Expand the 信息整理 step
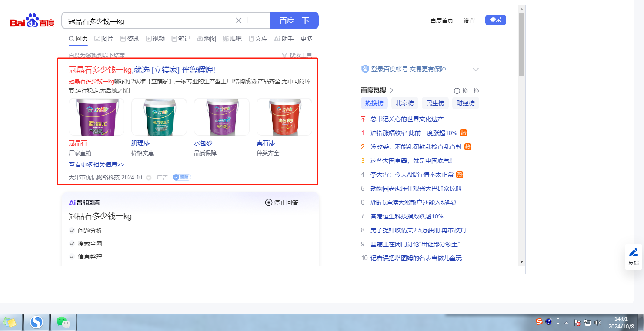This screenshot has height=331, width=644. [x=72, y=257]
